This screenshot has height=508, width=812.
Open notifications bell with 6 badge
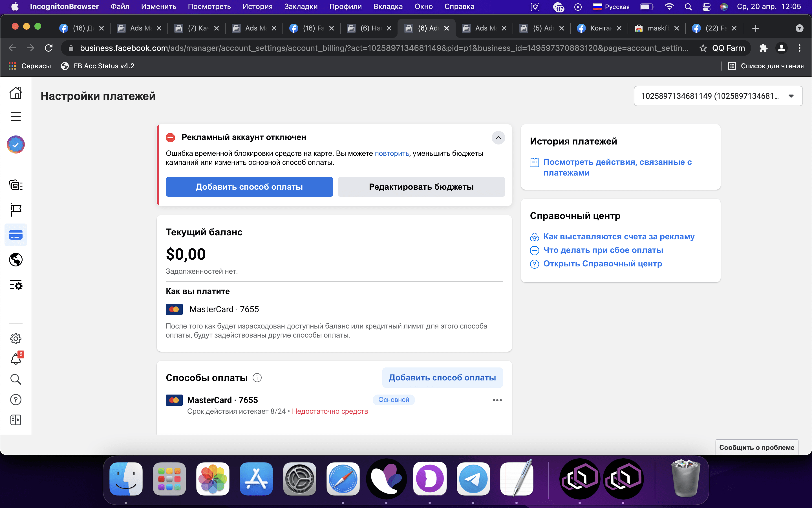[16, 358]
